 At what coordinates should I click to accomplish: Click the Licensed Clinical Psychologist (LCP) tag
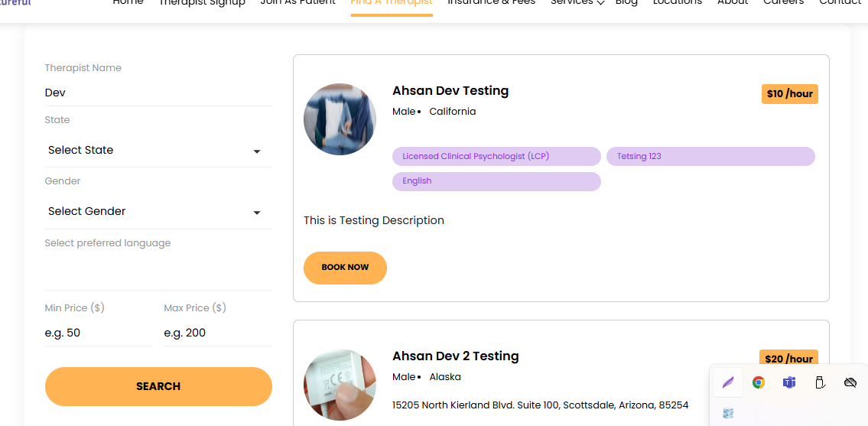pos(496,157)
